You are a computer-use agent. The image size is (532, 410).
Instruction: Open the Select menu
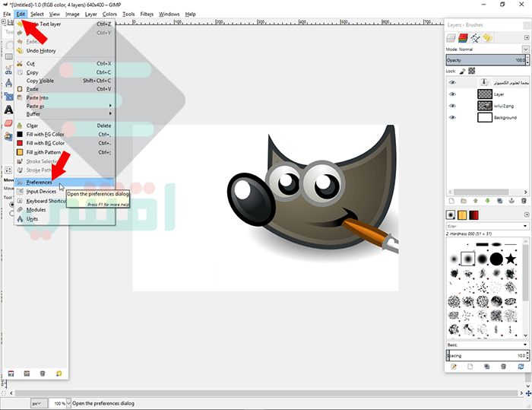[x=37, y=14]
